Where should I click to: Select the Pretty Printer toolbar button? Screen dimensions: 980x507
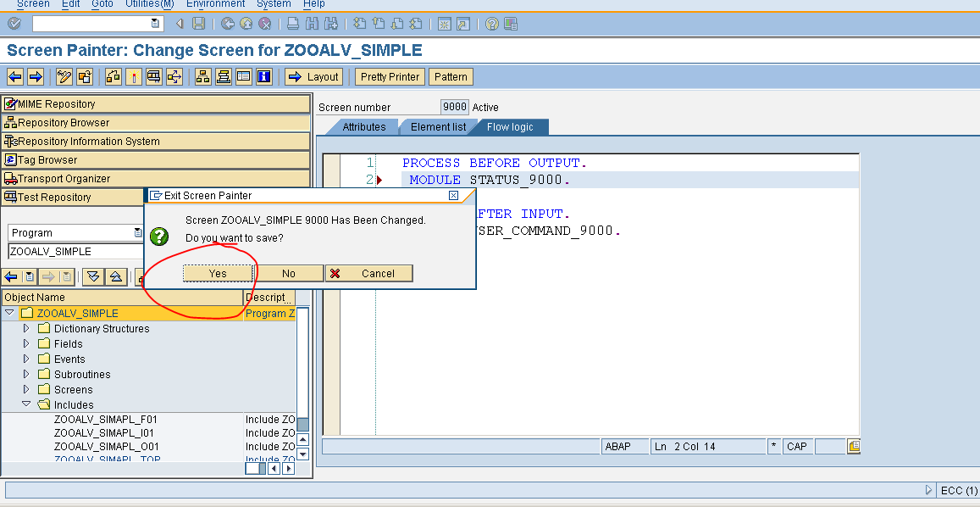pyautogui.click(x=389, y=76)
